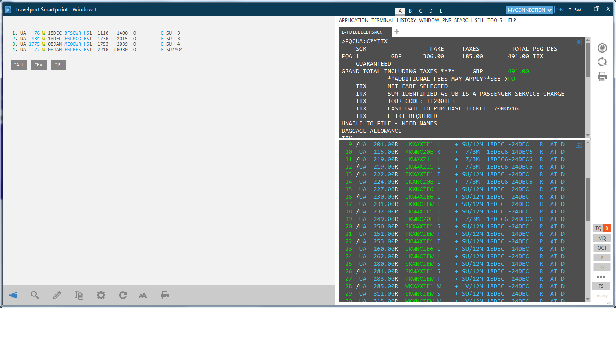Viewport: 616px width, 364px height.
Task: Click the copy documents icon
Action: 79,295
